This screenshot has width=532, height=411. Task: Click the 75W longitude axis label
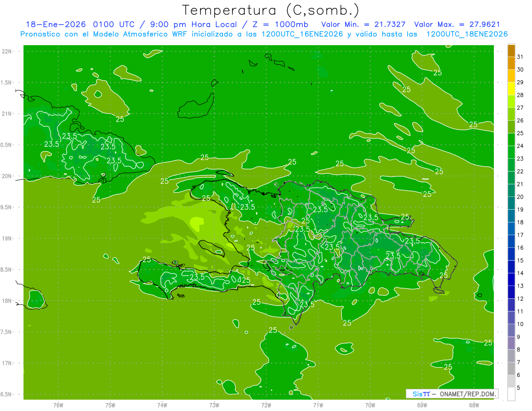pos(110,405)
